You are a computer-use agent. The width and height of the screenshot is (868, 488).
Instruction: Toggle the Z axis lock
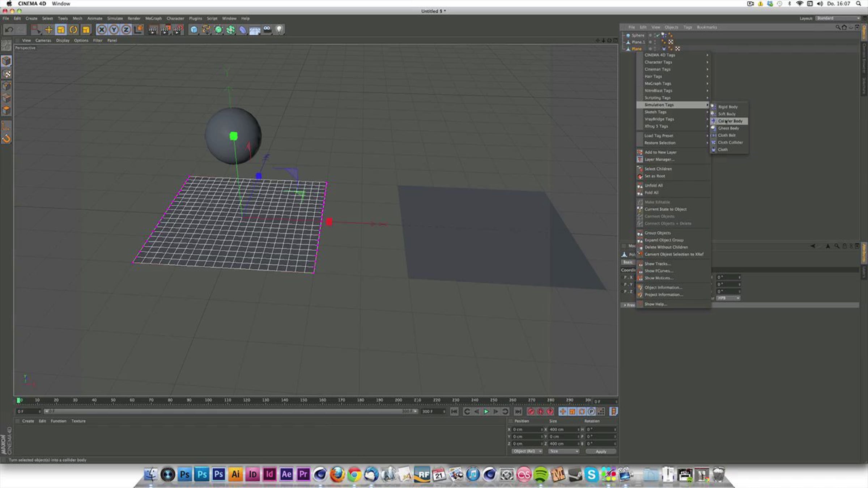[x=126, y=30]
